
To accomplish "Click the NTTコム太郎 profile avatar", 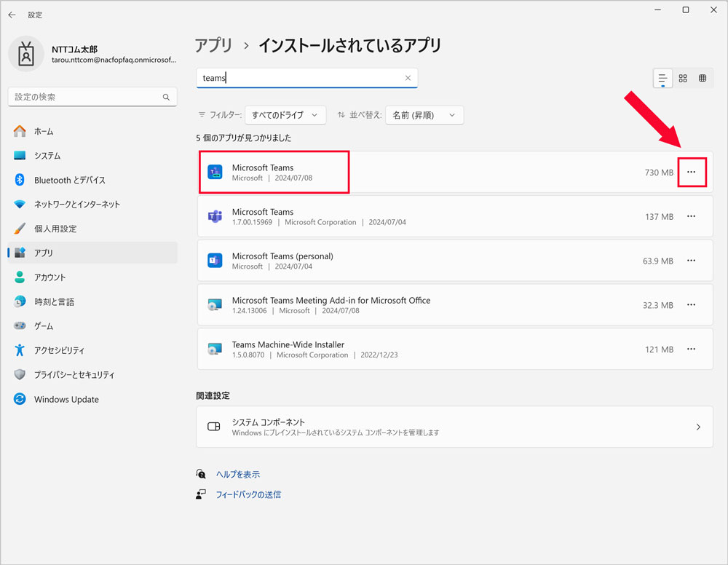I will [26, 54].
